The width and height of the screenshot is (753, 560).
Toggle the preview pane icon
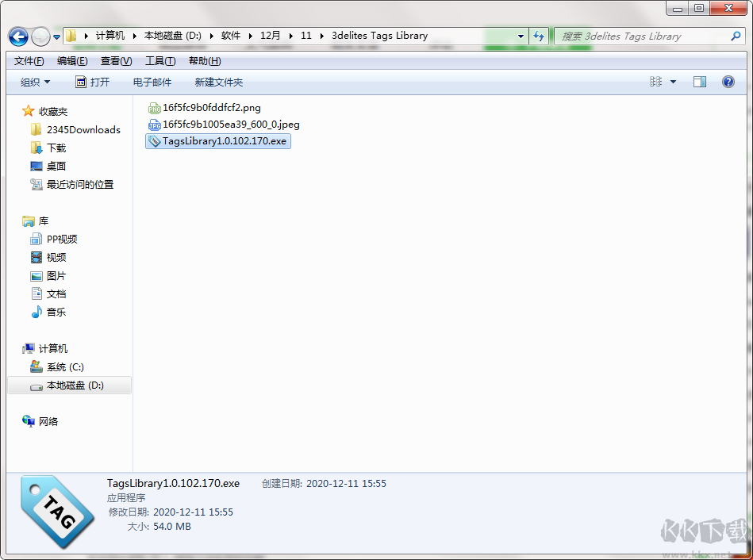(699, 82)
